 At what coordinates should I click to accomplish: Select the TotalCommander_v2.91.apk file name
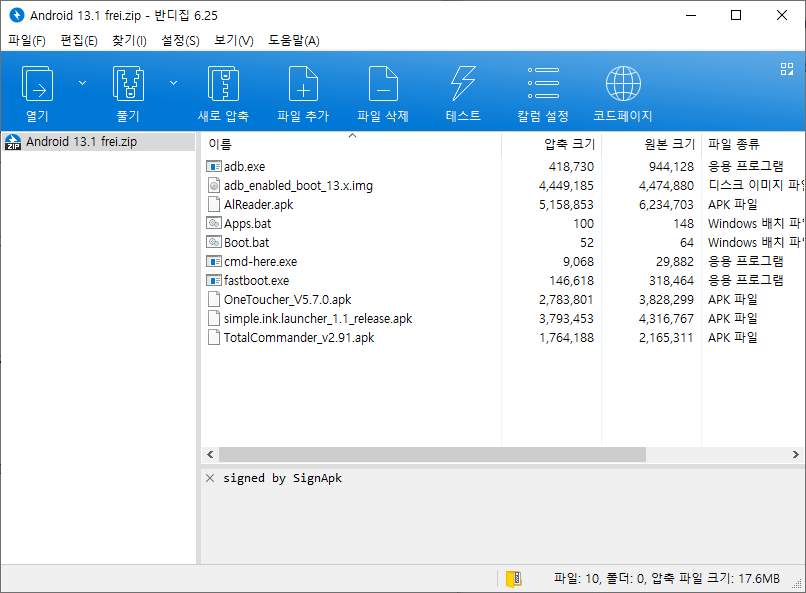pos(299,338)
